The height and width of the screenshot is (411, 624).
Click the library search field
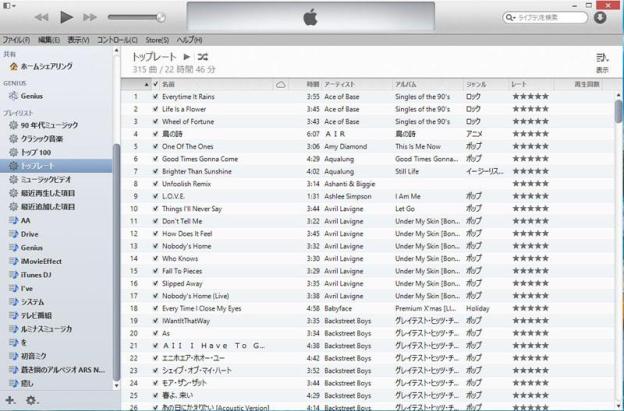click(x=545, y=18)
